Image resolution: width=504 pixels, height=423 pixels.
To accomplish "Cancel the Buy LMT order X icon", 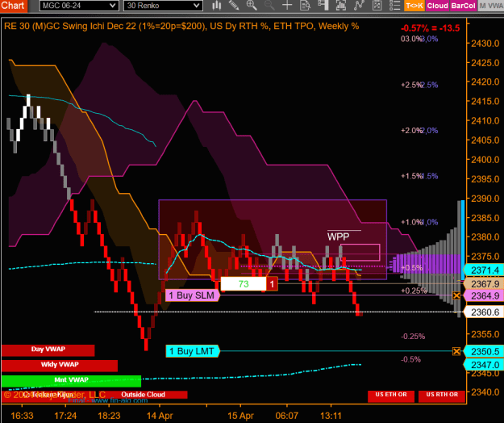I will coord(456,351).
